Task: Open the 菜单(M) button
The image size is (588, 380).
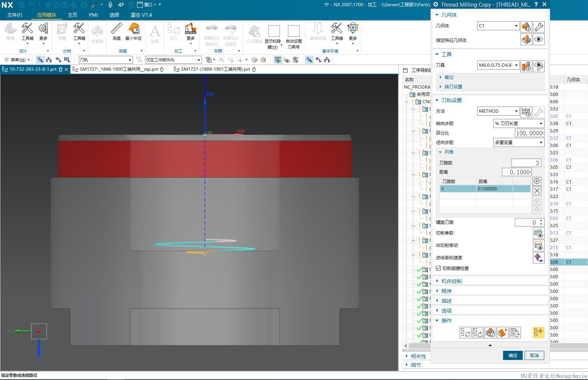Action: 17,60
